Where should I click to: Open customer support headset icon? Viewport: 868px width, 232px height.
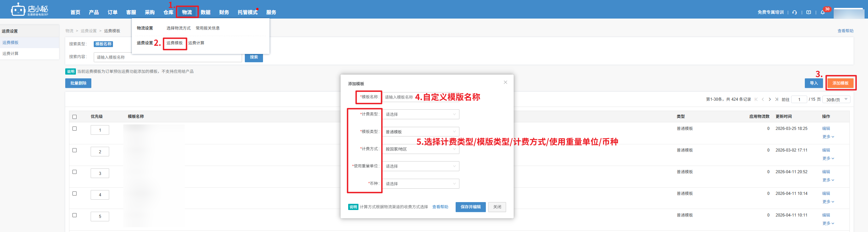coord(795,12)
